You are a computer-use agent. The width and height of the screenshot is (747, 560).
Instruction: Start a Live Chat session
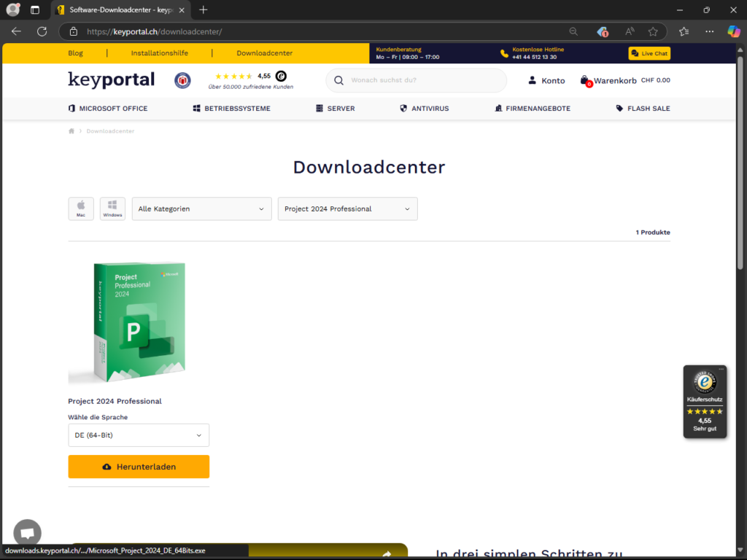tap(649, 53)
